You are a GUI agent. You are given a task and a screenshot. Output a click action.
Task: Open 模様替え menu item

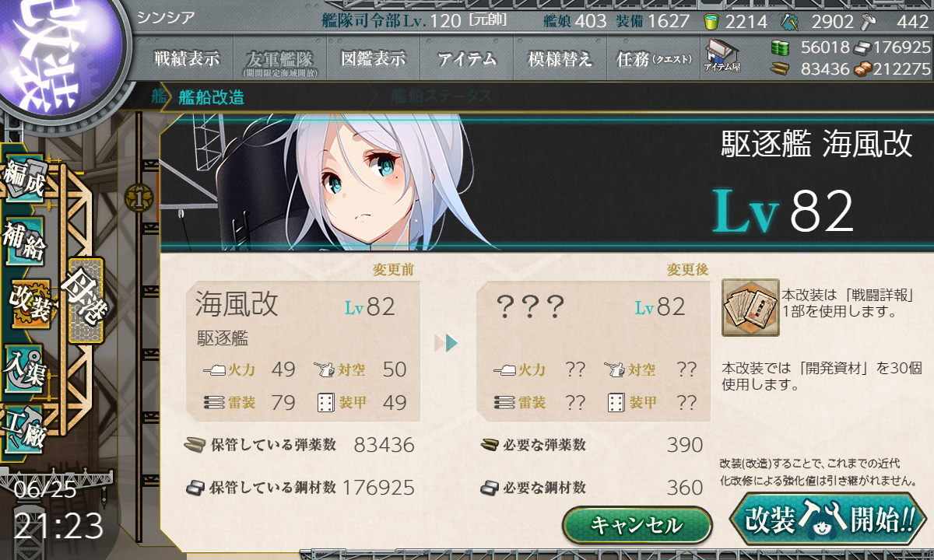(x=560, y=58)
